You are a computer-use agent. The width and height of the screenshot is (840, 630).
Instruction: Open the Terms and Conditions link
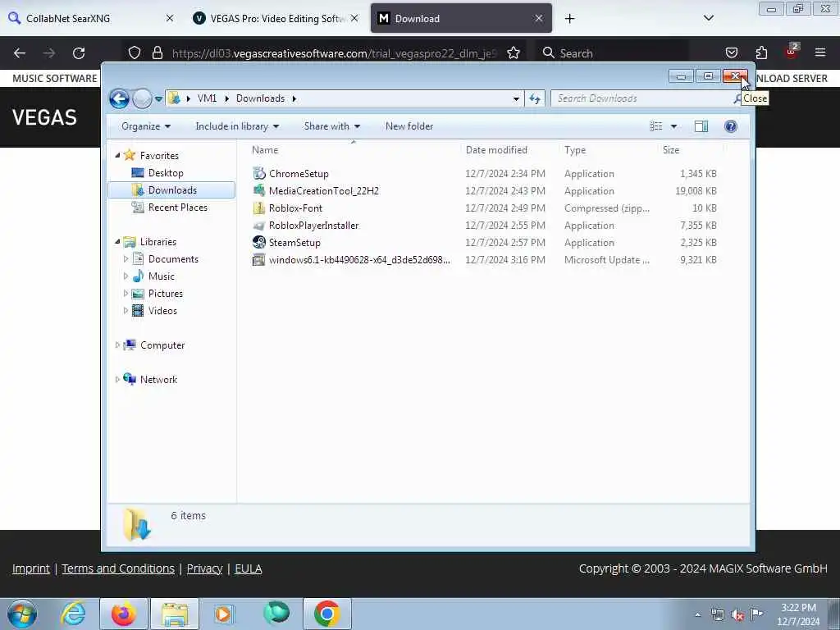(x=118, y=569)
